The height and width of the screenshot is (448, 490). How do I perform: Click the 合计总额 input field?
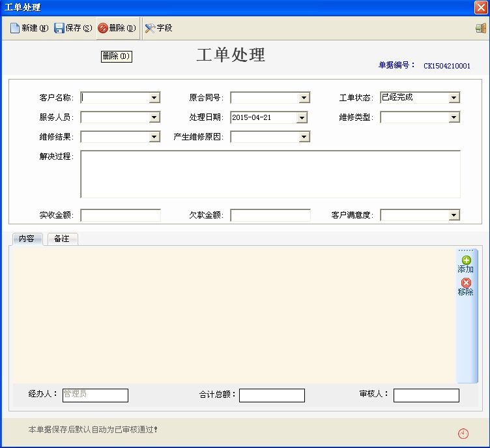(272, 395)
